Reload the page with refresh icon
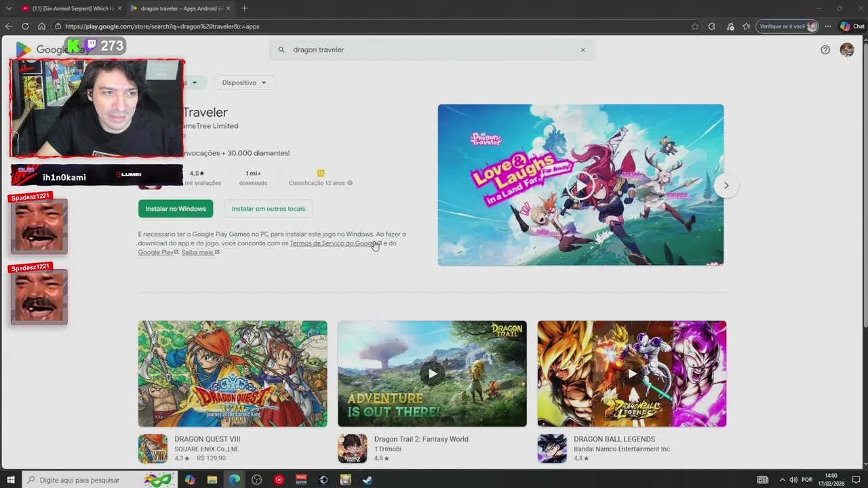 25,26
